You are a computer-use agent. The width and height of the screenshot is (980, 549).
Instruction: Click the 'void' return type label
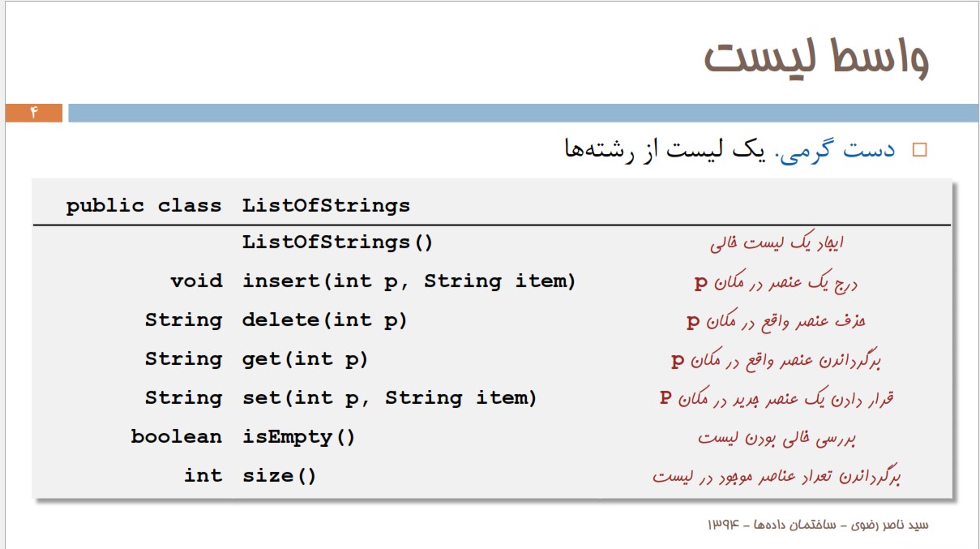[x=196, y=281]
